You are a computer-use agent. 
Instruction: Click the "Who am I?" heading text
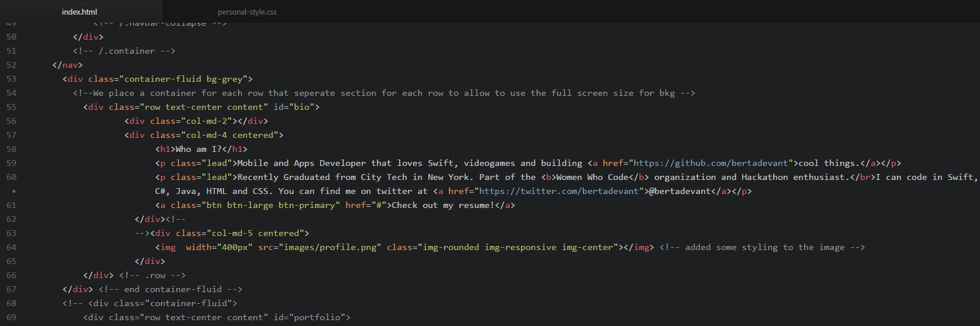(x=198, y=149)
